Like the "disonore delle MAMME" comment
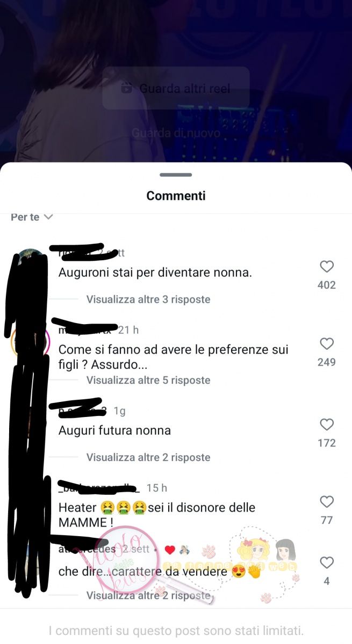 coord(327,502)
